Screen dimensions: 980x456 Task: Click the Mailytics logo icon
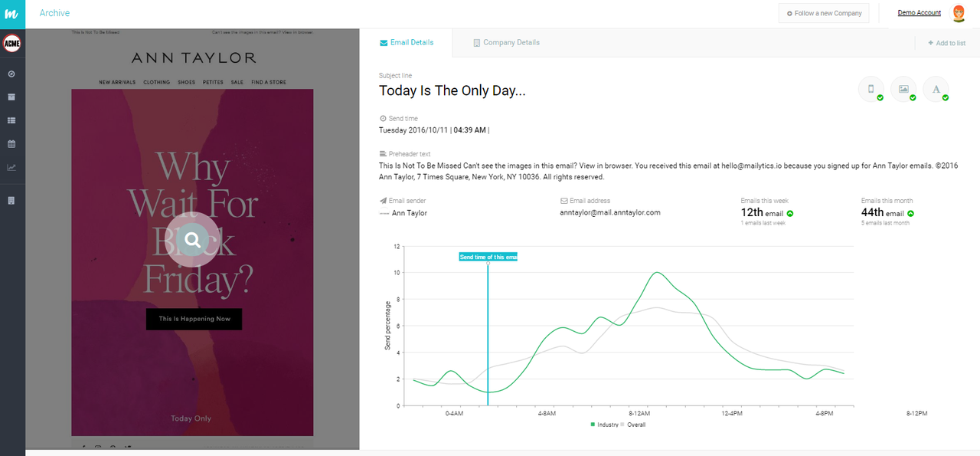[11, 13]
